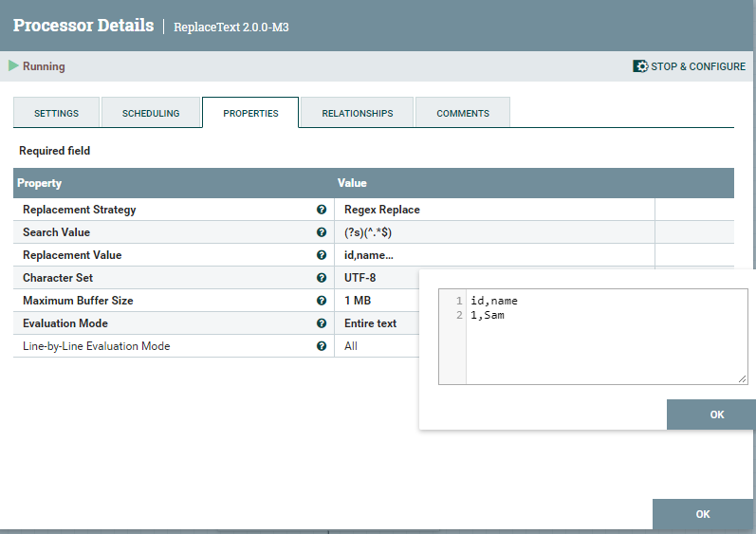The width and height of the screenshot is (756, 534).
Task: Switch to the Settings tab
Action: click(56, 113)
